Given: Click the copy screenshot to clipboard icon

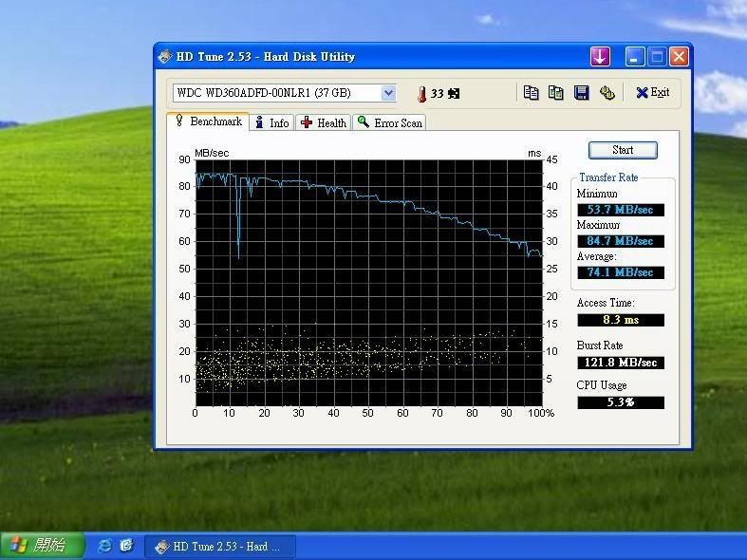Looking at the screenshot, I should pos(555,92).
